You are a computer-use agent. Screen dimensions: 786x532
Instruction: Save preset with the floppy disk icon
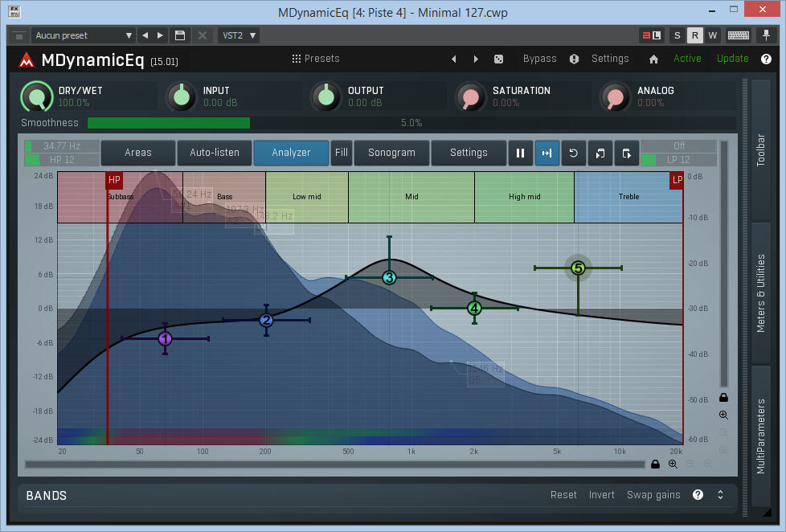click(x=180, y=35)
